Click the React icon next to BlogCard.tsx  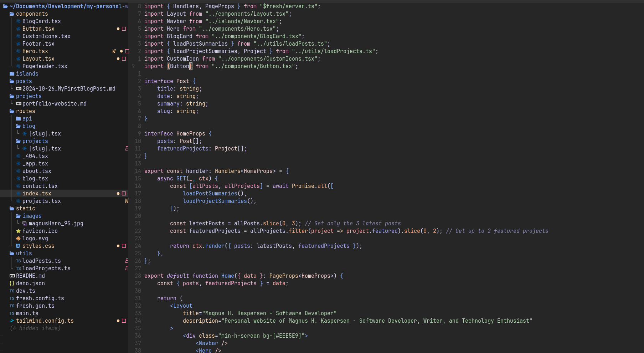[18, 21]
